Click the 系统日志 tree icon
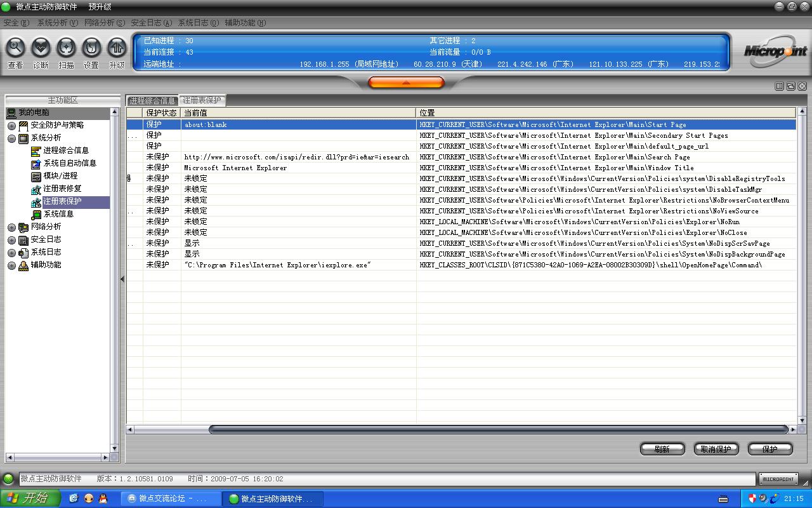Image resolution: width=812 pixels, height=508 pixels. tap(23, 253)
